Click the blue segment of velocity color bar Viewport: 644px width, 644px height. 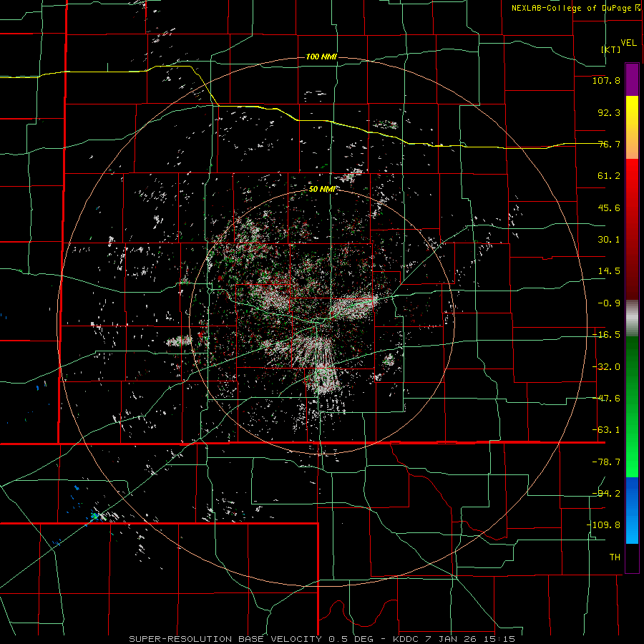point(632,510)
